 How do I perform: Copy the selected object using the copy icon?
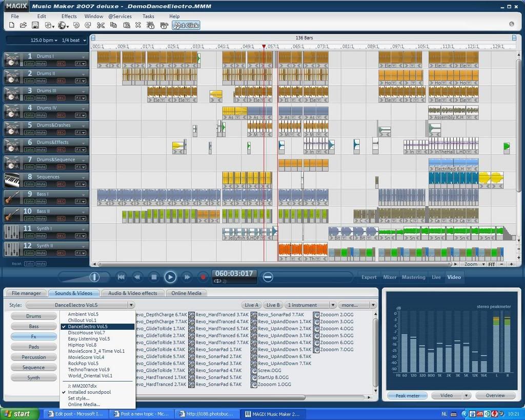tap(113, 25)
